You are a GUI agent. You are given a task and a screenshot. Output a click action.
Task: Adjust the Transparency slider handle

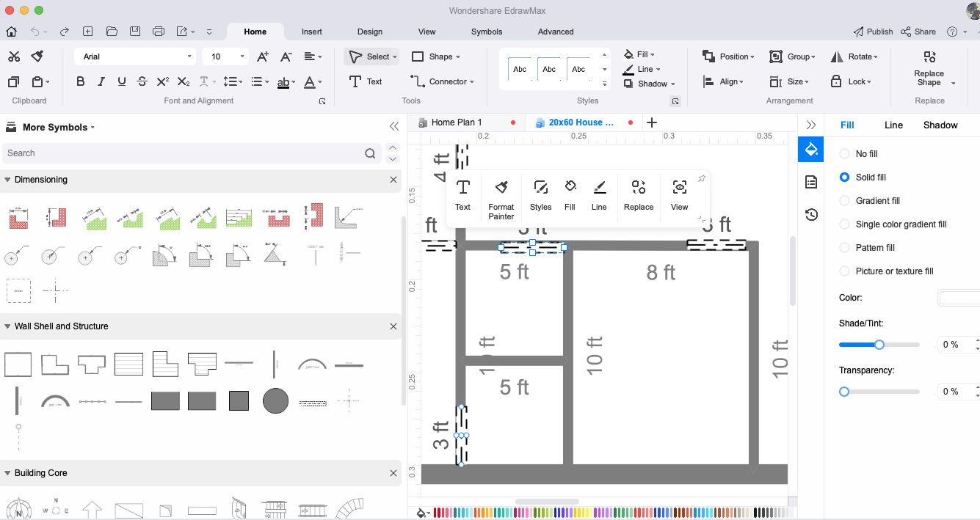tap(844, 392)
